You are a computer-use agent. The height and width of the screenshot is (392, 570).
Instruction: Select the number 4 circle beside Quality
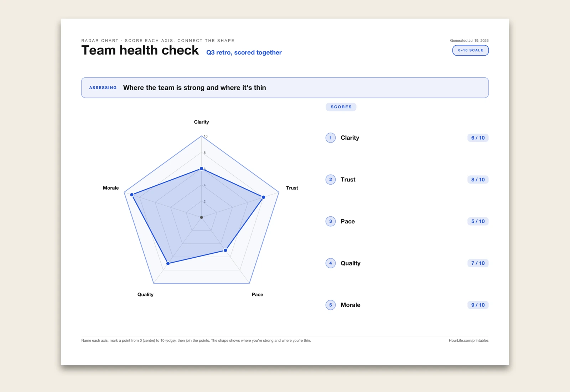tap(331, 263)
